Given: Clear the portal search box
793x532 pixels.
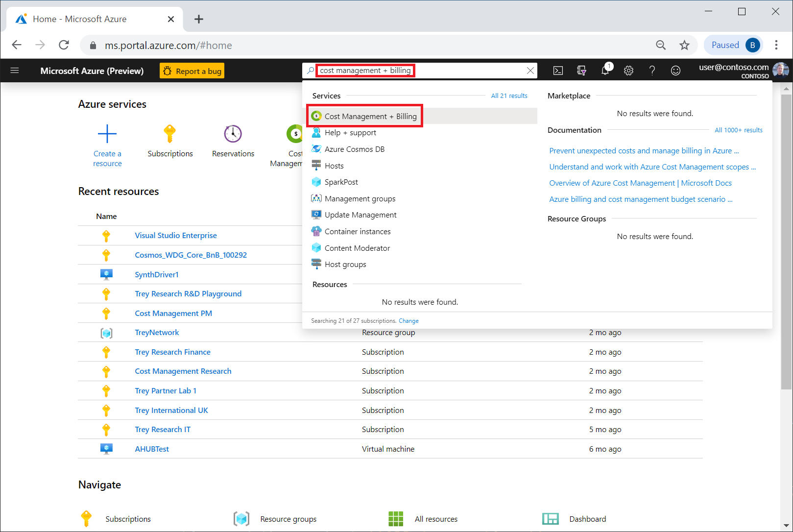Looking at the screenshot, I should [530, 71].
